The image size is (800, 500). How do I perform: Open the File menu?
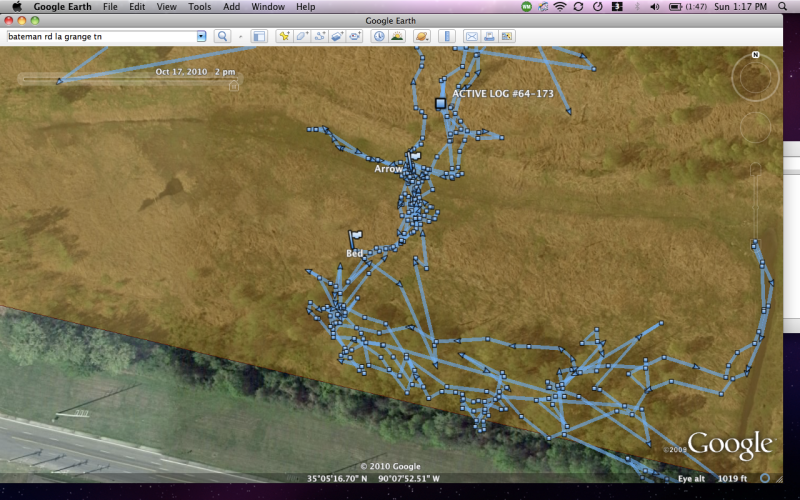pos(110,7)
